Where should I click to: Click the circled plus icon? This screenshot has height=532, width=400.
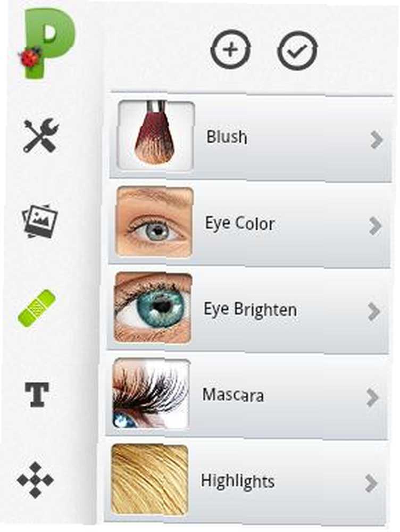pyautogui.click(x=231, y=50)
